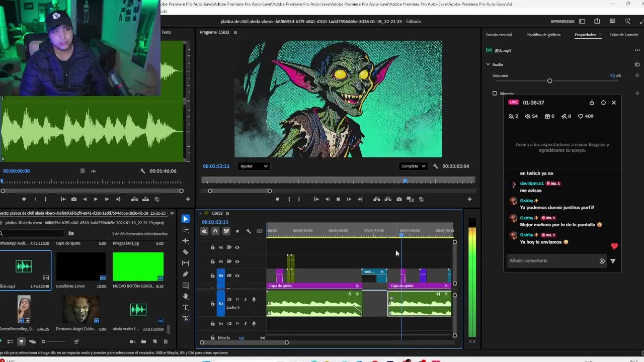This screenshot has width=644, height=362.
Task: Open button editor plus in Program monitor
Action: tap(469, 199)
